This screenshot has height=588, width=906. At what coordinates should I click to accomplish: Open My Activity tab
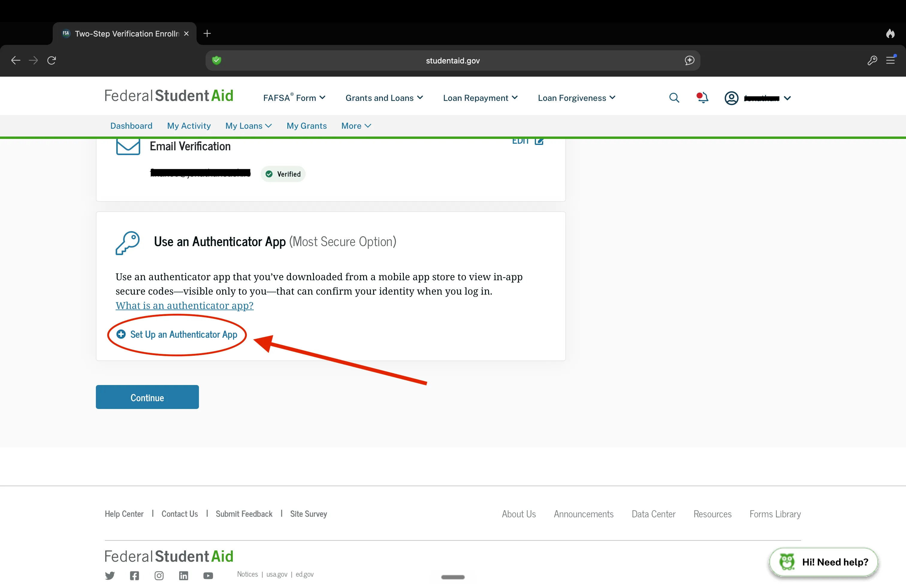pyautogui.click(x=189, y=126)
